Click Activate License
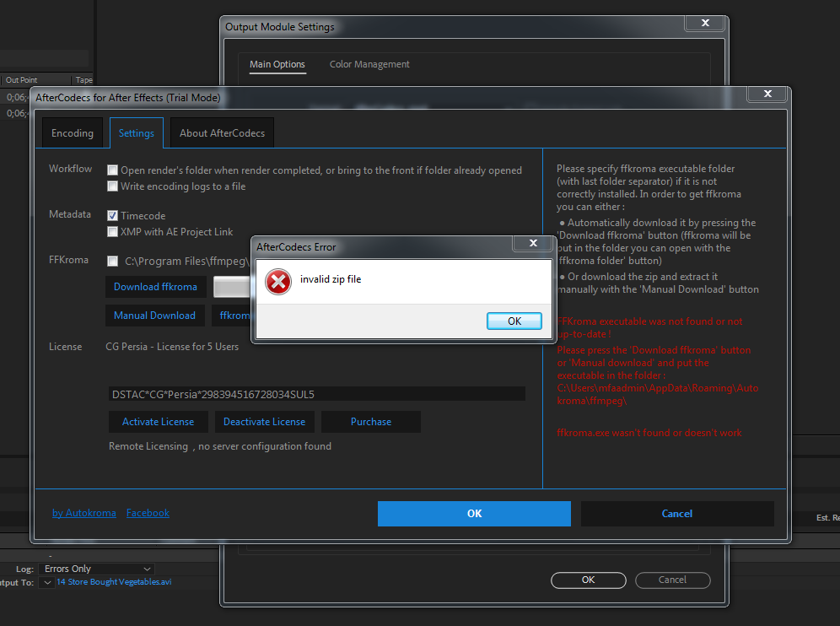 [158, 422]
